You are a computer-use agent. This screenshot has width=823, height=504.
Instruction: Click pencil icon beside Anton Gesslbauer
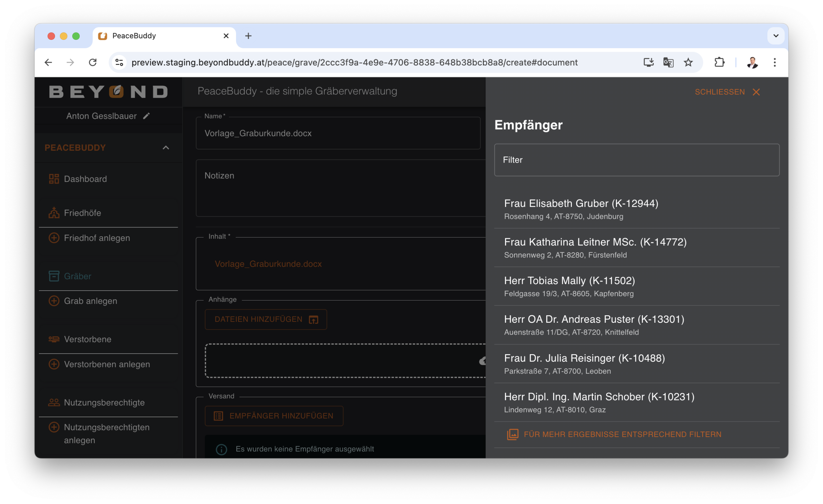point(146,116)
